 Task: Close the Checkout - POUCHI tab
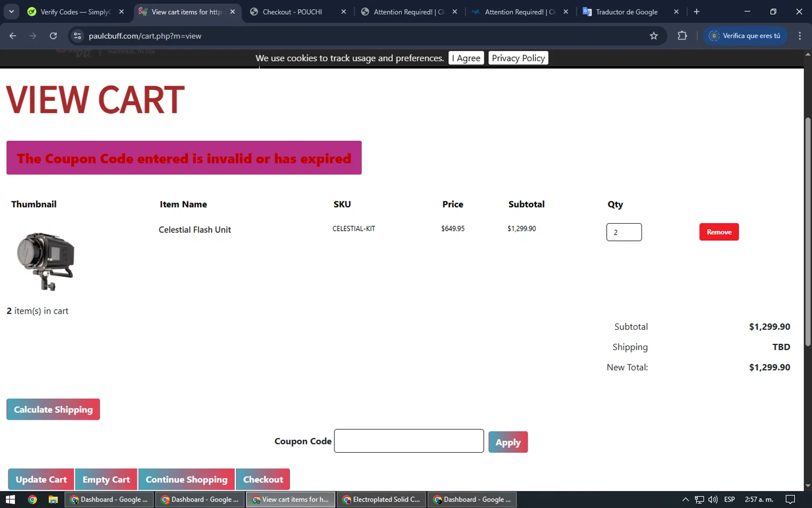(x=343, y=11)
